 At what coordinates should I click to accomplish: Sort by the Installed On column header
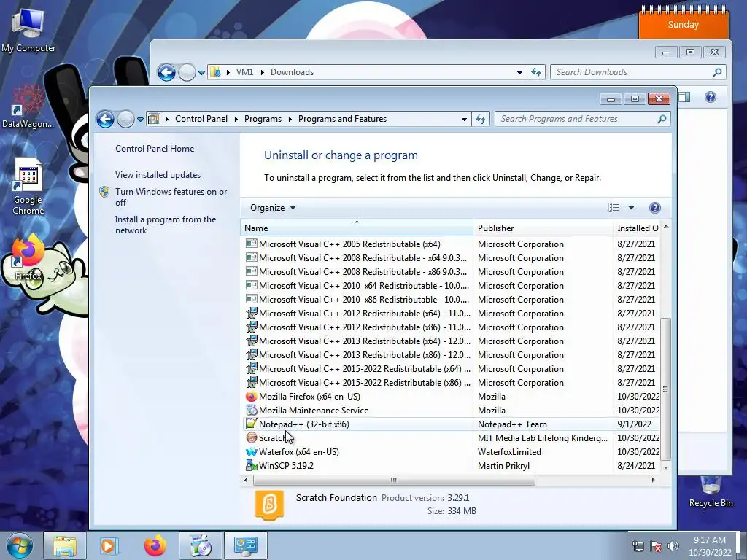click(x=637, y=228)
